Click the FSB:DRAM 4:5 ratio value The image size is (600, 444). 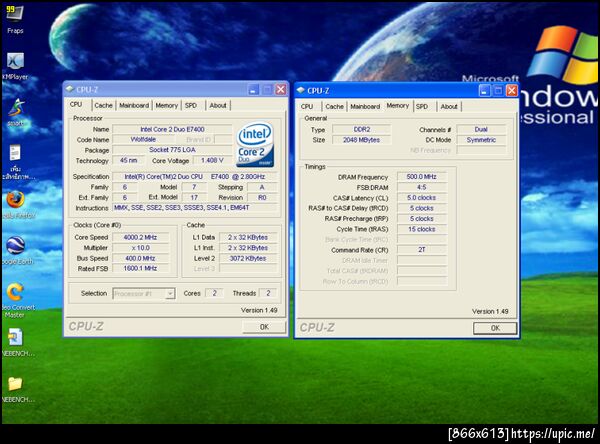(x=422, y=188)
